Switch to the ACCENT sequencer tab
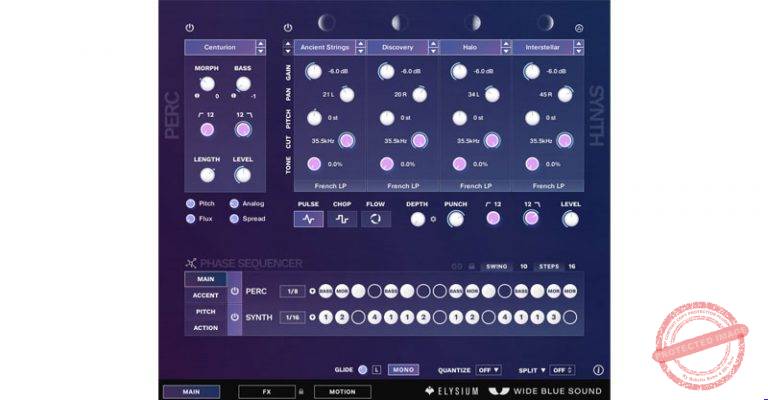The width and height of the screenshot is (768, 400). pyautogui.click(x=206, y=295)
